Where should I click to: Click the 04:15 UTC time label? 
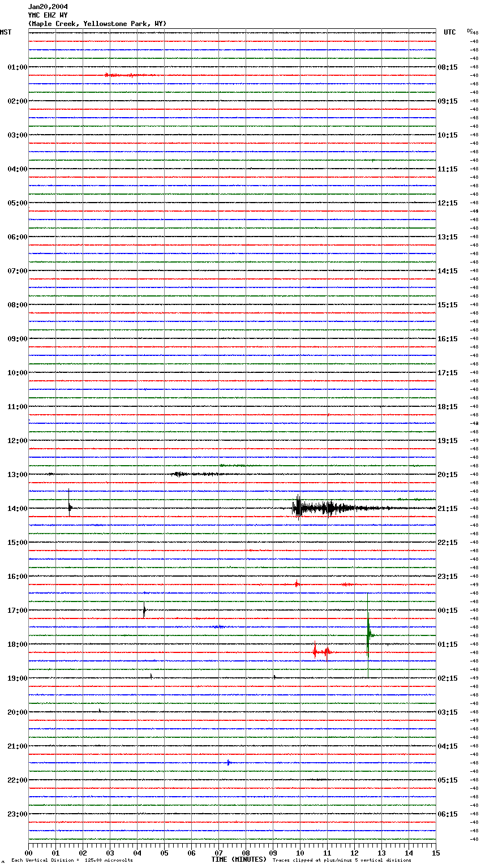point(448,746)
